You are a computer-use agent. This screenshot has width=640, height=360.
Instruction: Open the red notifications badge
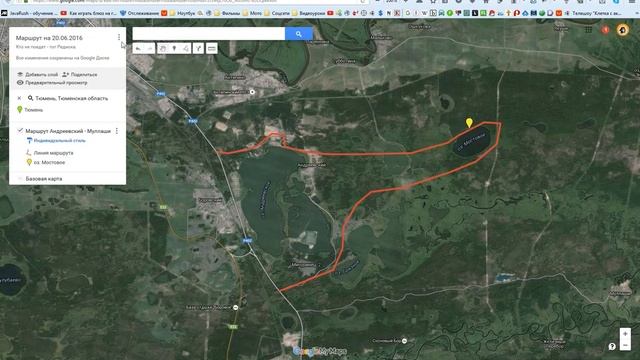[x=605, y=29]
